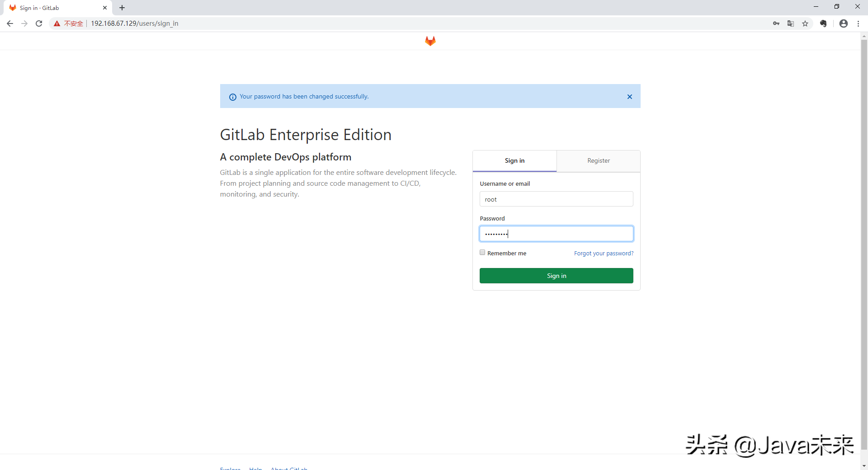This screenshot has height=470, width=868.
Task: Open the Chrome three-dot menu
Action: pos(858,23)
